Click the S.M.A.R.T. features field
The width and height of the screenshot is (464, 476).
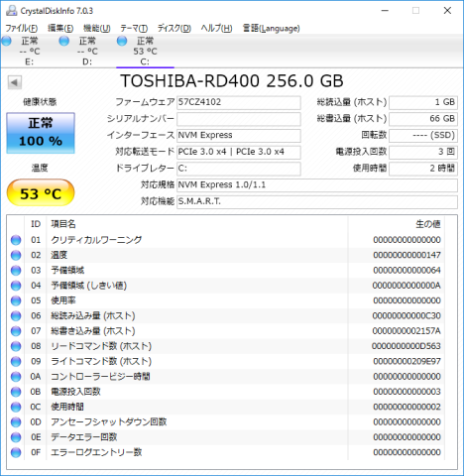[x=317, y=201]
